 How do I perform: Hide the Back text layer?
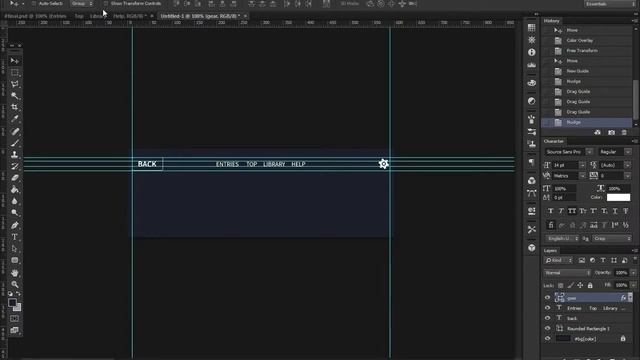coord(547,318)
